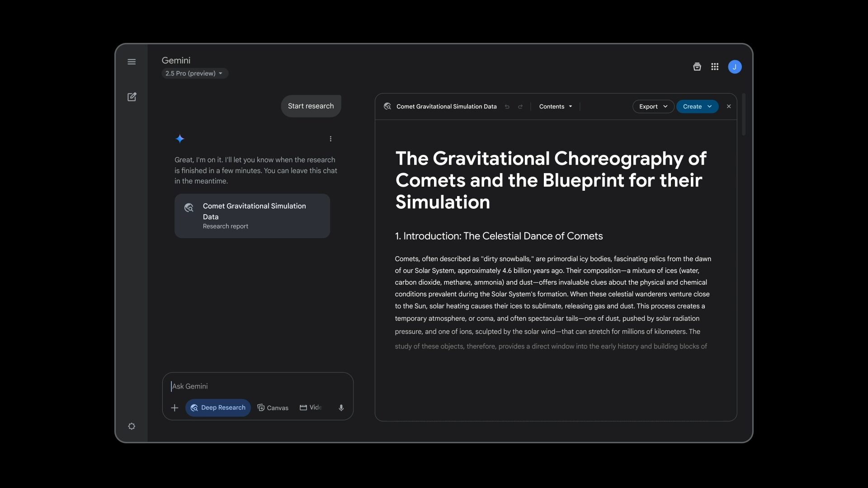This screenshot has height=488, width=868.
Task: Click the report panel scrollbar
Action: coord(744,114)
